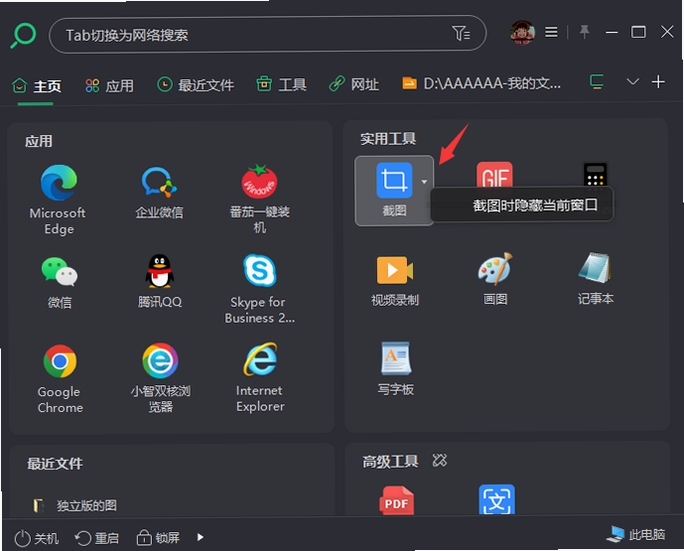Open the hamburger main menu

click(551, 32)
